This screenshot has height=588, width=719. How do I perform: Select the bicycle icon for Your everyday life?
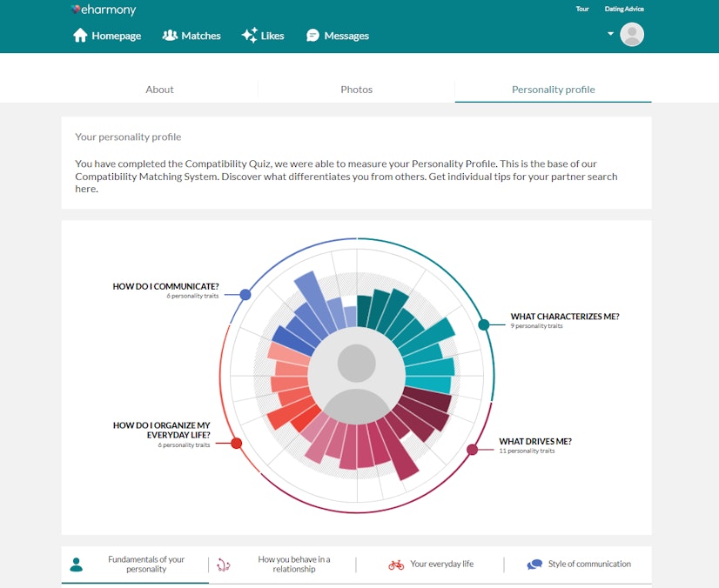[x=396, y=564]
